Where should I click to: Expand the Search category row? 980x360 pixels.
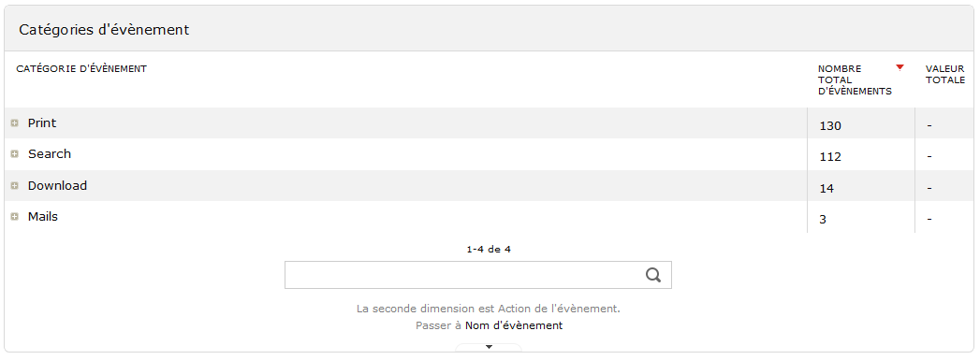[x=14, y=154]
